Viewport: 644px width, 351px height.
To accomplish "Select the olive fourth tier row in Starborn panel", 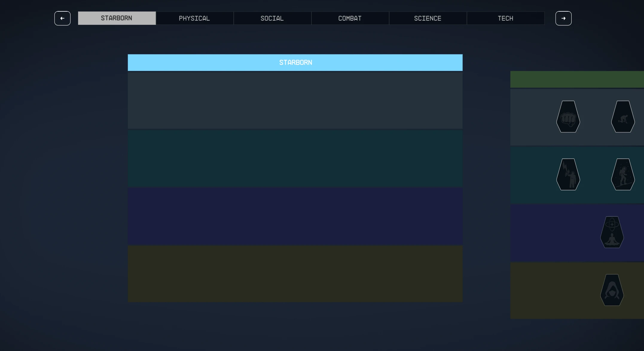I will coord(295,274).
